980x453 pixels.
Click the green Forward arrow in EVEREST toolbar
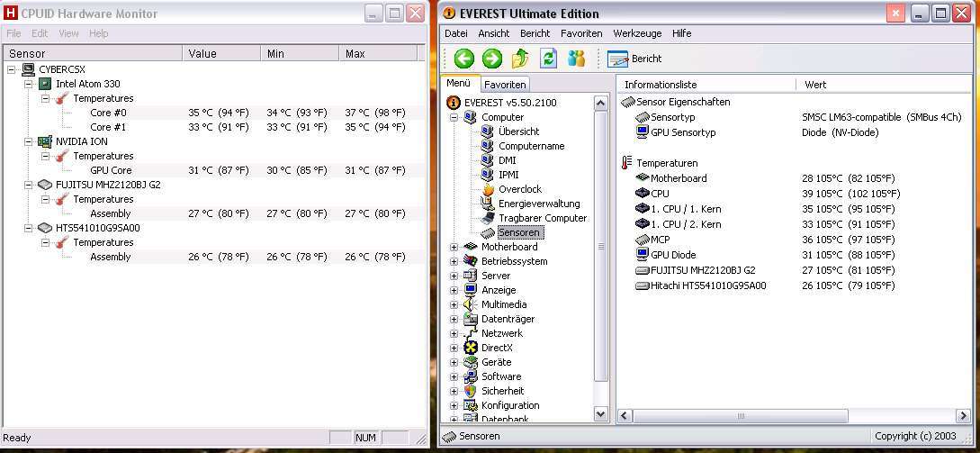pos(492,59)
